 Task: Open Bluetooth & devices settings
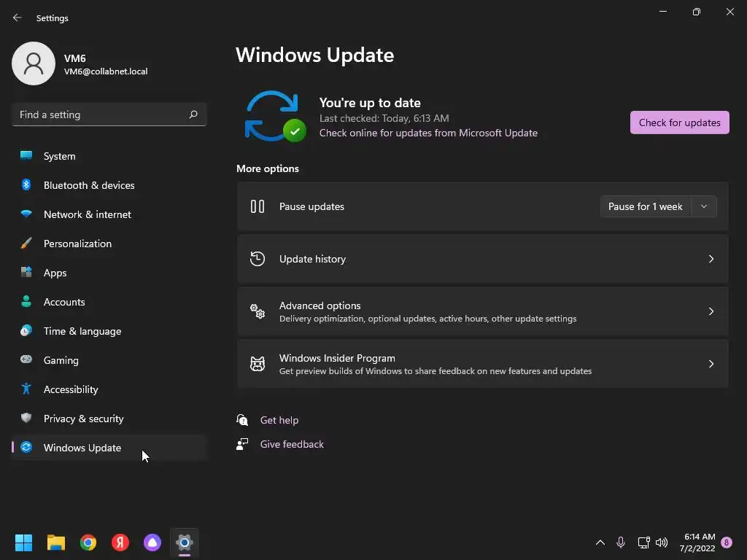[109, 185]
